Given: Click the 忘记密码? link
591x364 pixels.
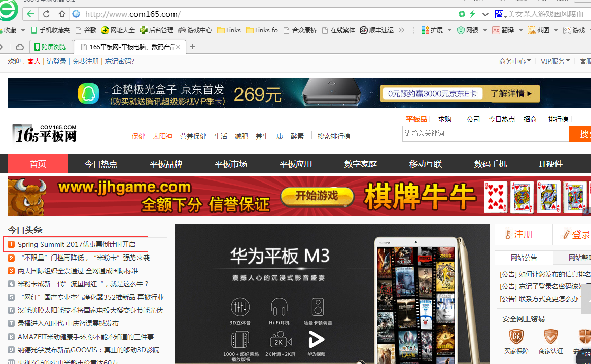Looking at the screenshot, I should 120,61.
